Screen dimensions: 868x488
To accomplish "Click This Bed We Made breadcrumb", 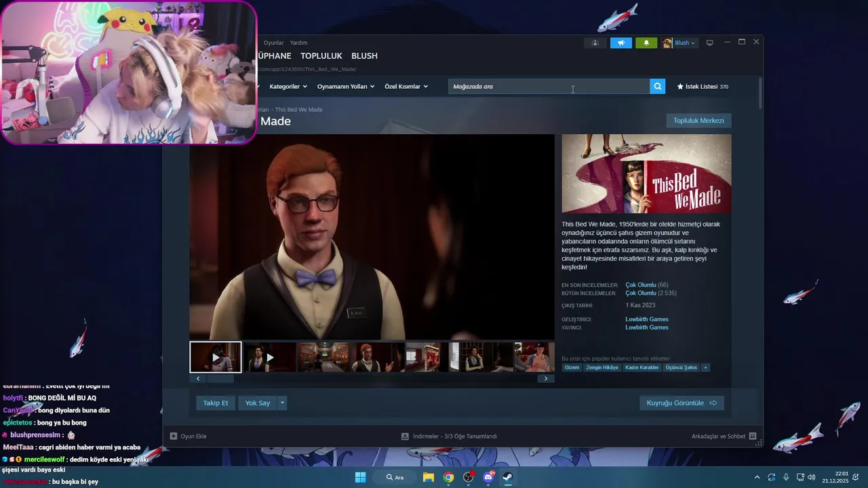I will tap(299, 110).
